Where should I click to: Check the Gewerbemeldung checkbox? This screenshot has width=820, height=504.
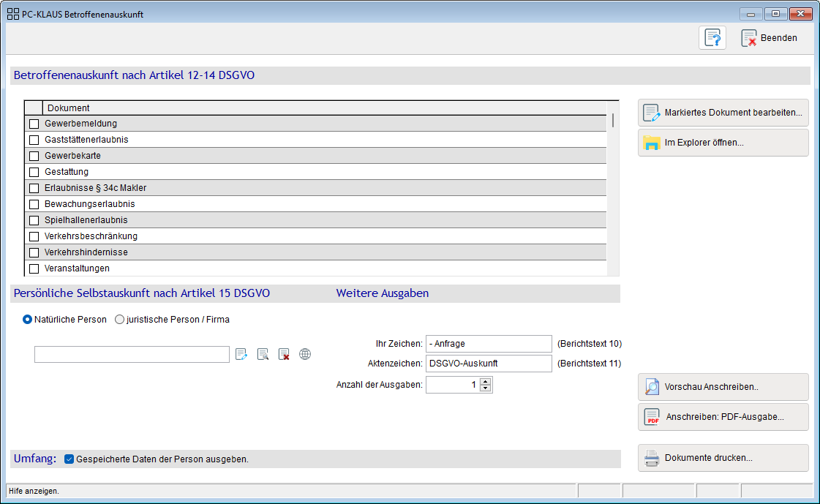[x=34, y=124]
